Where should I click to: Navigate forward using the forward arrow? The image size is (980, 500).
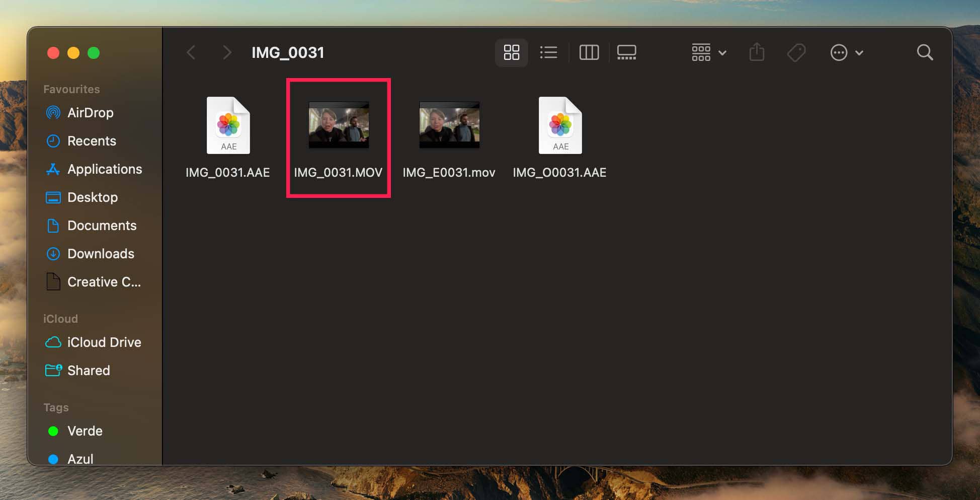[x=227, y=52]
